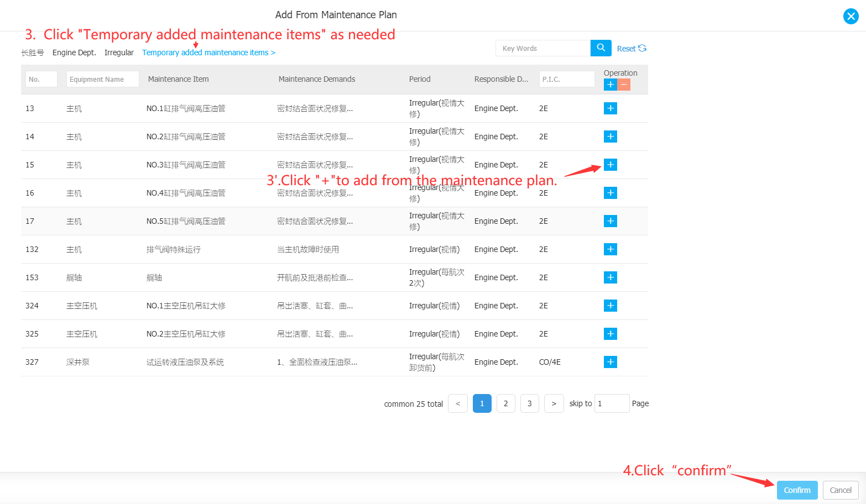Focus the No. filter field
866x504 pixels.
click(x=41, y=79)
